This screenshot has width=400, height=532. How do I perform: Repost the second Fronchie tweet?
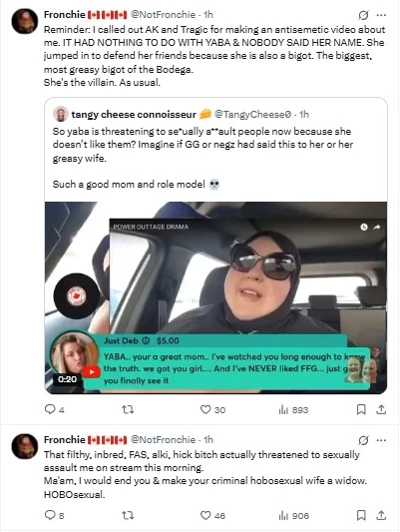(128, 515)
